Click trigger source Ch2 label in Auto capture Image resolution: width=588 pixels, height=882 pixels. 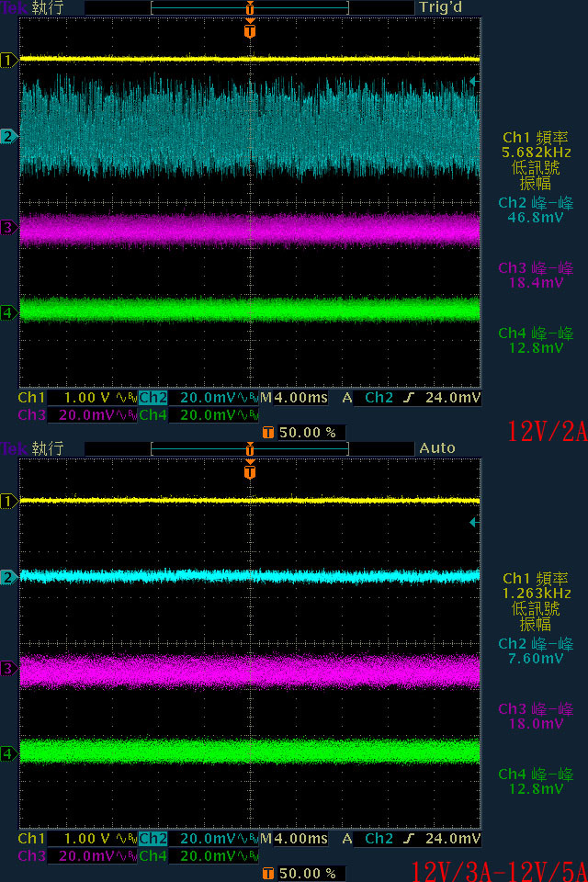[x=379, y=839]
